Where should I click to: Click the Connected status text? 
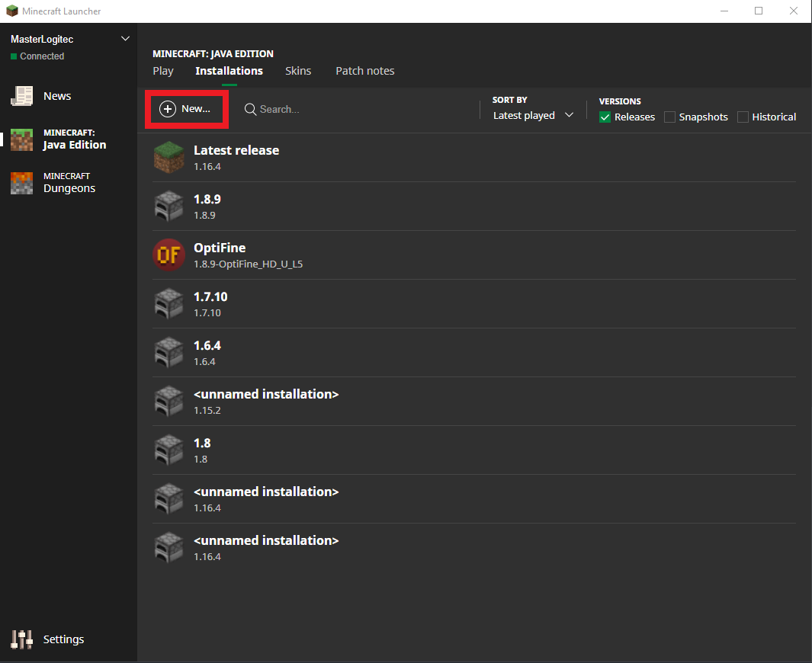click(42, 56)
